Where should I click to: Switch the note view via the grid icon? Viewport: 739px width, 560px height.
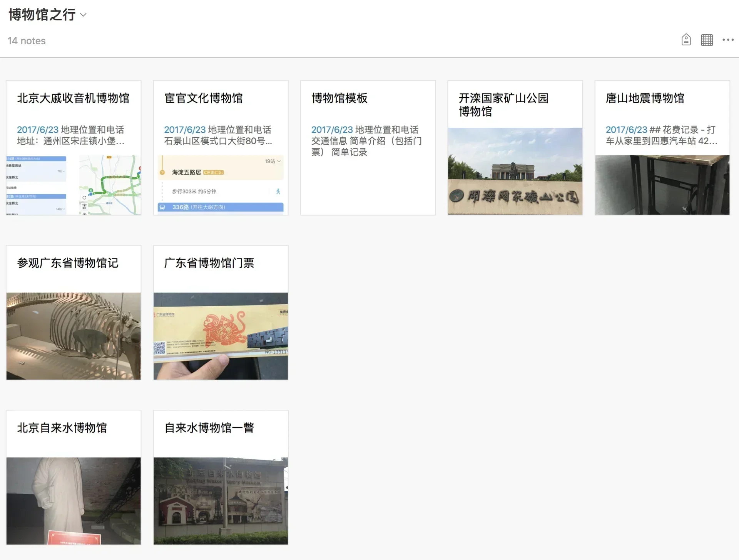pyautogui.click(x=707, y=40)
